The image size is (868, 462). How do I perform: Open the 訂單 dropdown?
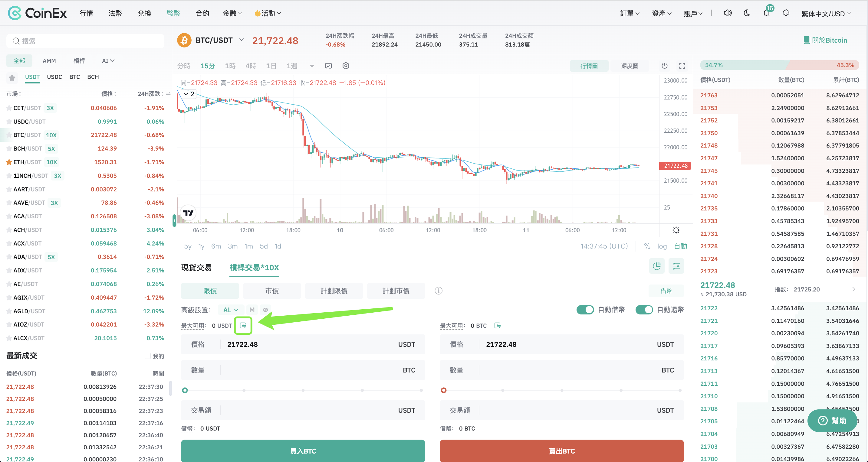(630, 13)
